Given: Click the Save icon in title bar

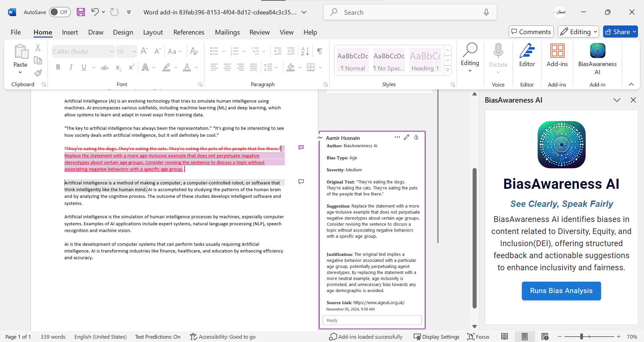Looking at the screenshot, I should [81, 12].
